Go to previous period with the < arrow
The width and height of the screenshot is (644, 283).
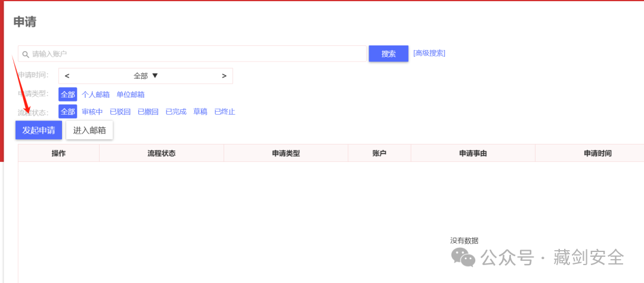pyautogui.click(x=67, y=76)
